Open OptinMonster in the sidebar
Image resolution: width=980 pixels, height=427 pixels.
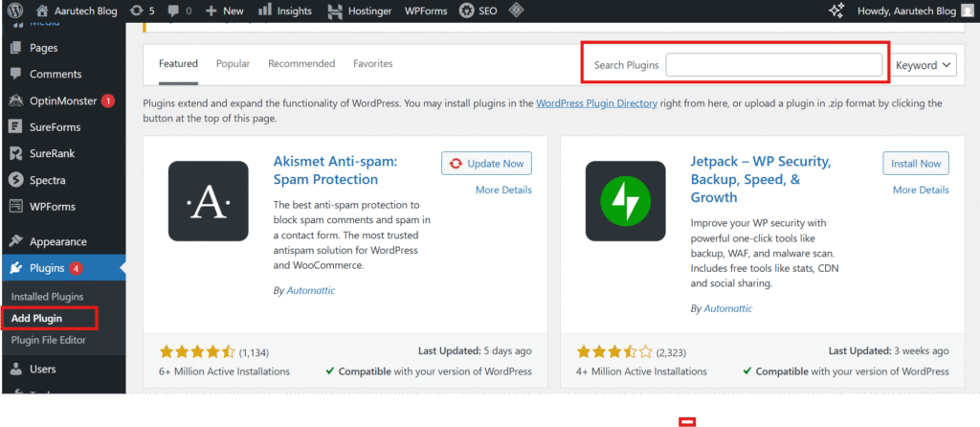62,101
